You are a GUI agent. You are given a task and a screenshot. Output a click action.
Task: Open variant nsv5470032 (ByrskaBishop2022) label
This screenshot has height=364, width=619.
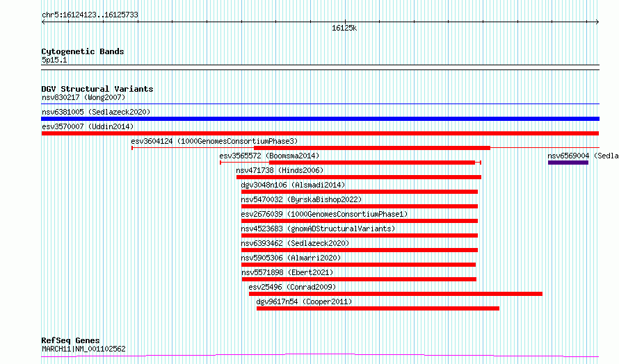coord(301,199)
